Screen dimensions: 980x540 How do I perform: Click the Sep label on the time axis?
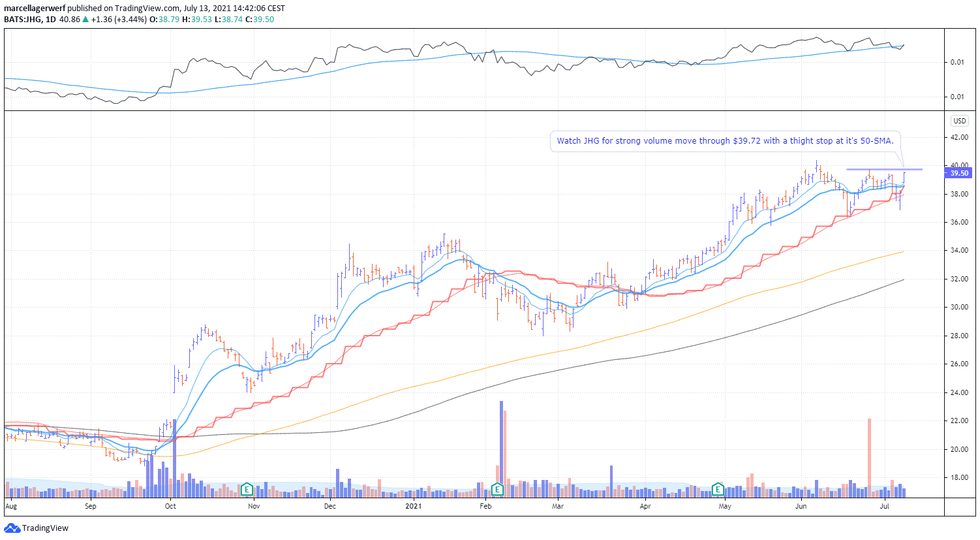coord(90,506)
